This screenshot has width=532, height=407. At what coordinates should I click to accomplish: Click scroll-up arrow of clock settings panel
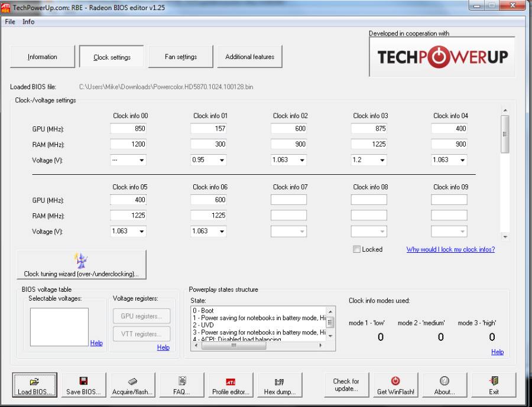(x=505, y=110)
